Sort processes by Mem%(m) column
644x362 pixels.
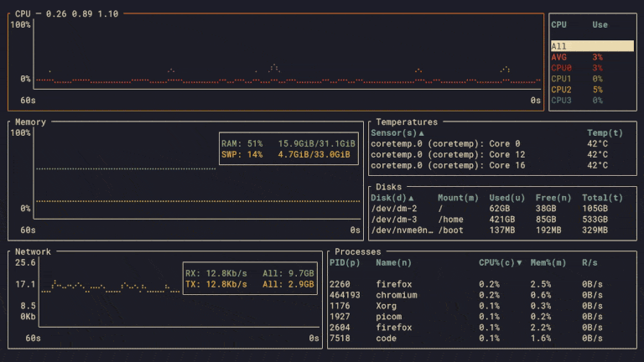(x=548, y=263)
